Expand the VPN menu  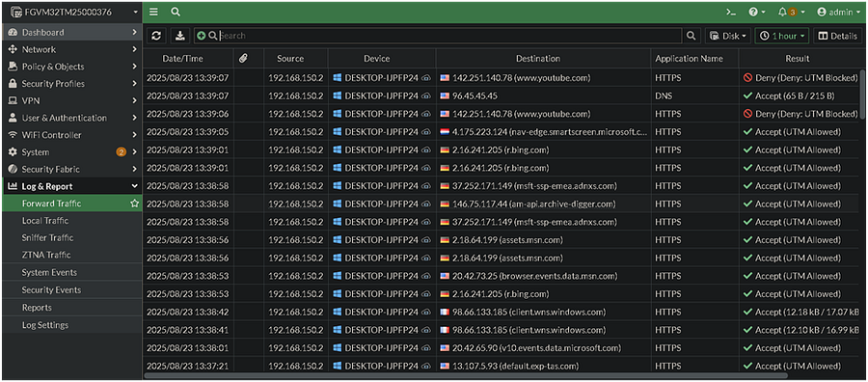click(71, 101)
